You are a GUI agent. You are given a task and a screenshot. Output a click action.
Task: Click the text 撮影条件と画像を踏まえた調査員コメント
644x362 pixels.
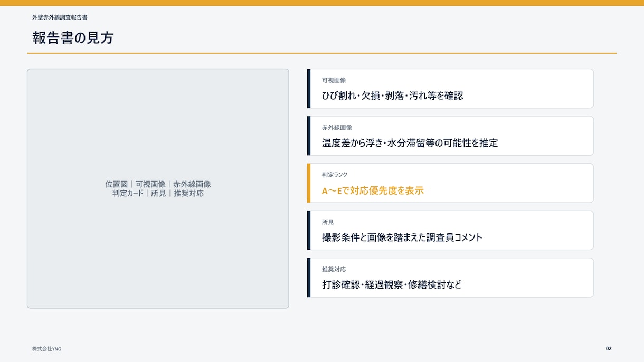[402, 237]
